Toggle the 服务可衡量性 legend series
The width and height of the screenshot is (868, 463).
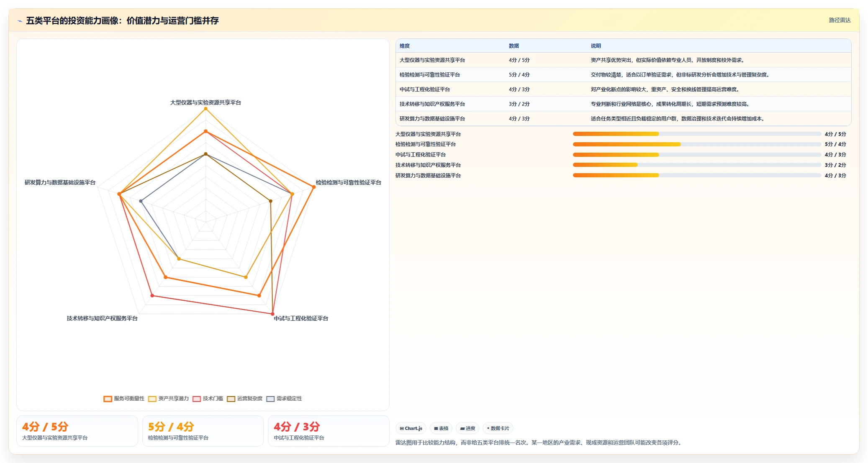click(124, 399)
